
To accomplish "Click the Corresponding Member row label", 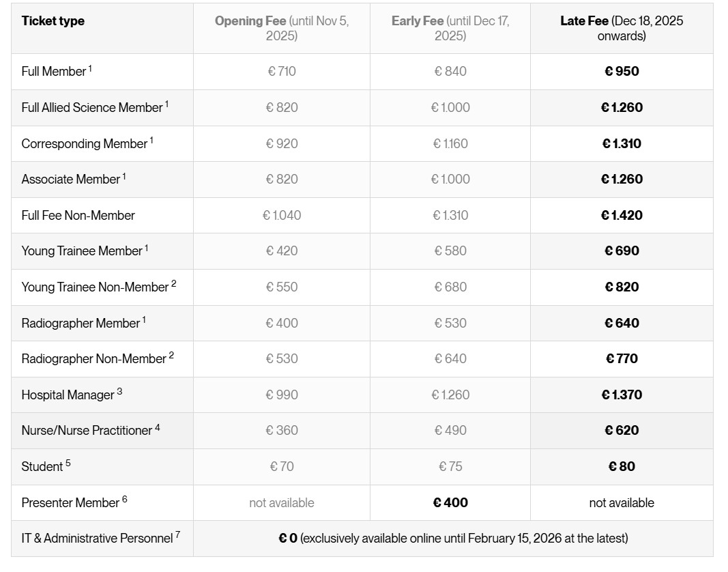I will [85, 143].
